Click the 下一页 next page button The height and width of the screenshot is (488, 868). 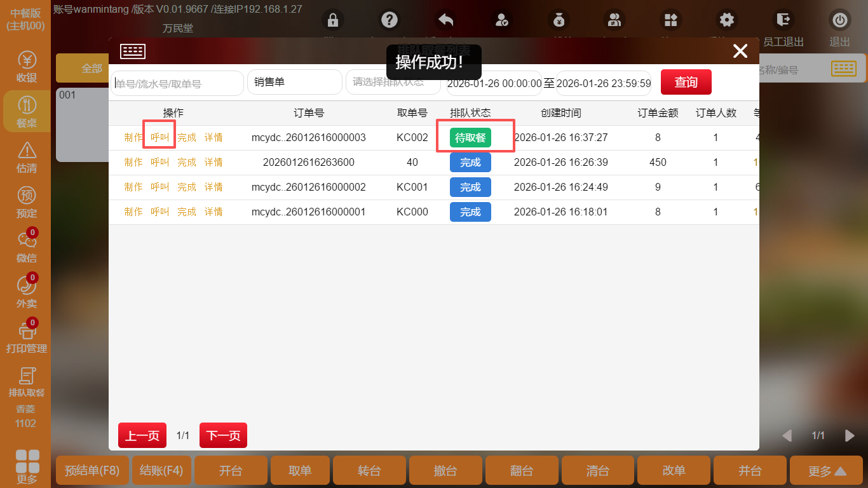(223, 436)
